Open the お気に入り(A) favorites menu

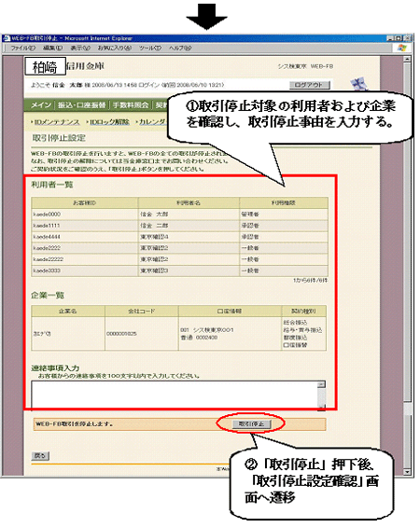tap(115, 49)
